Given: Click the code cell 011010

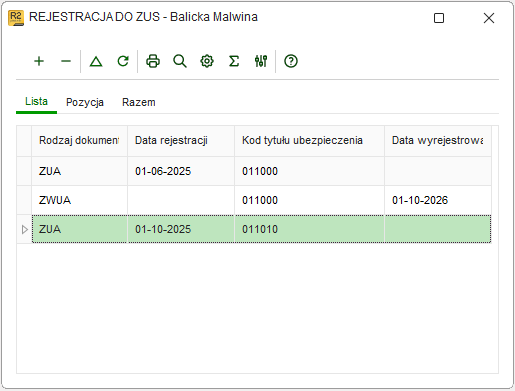Looking at the screenshot, I should coord(309,229).
